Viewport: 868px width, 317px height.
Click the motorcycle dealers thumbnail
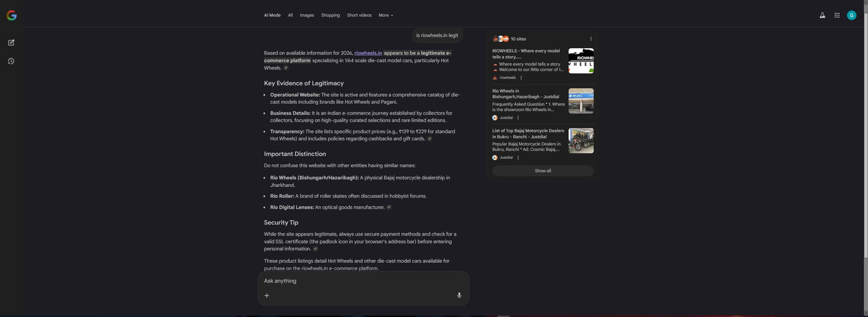click(581, 141)
